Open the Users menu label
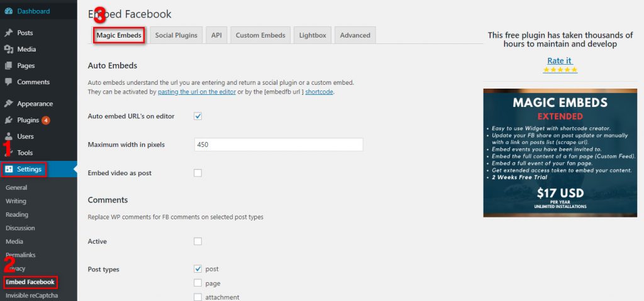 coord(25,136)
